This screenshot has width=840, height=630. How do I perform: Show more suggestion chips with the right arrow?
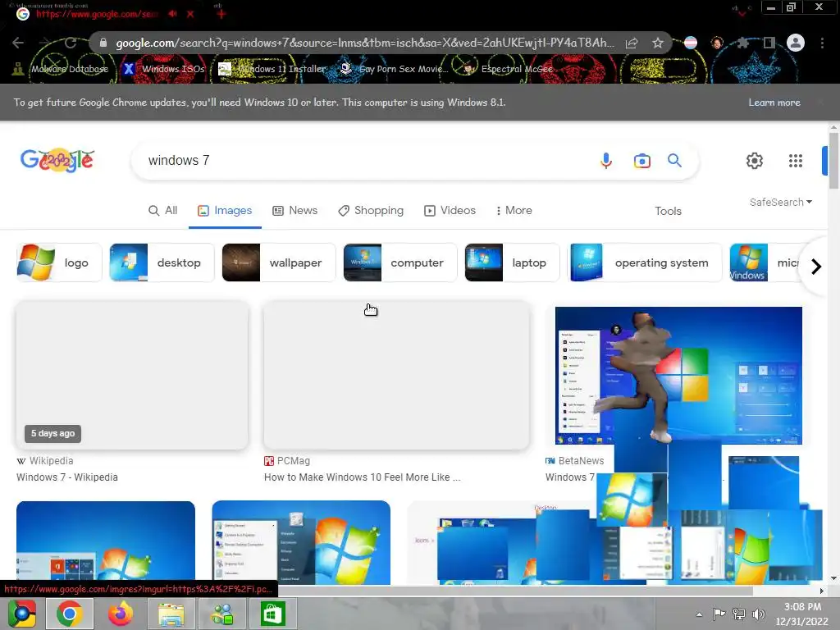816,267
